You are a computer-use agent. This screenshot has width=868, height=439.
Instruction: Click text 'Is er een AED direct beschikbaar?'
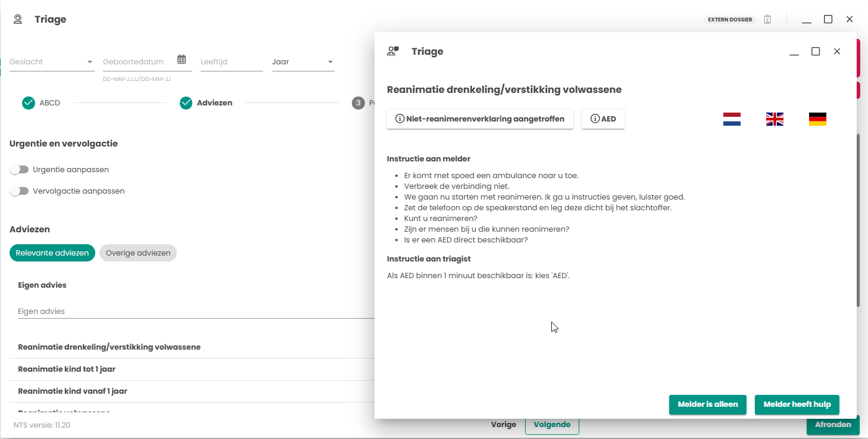(x=466, y=240)
